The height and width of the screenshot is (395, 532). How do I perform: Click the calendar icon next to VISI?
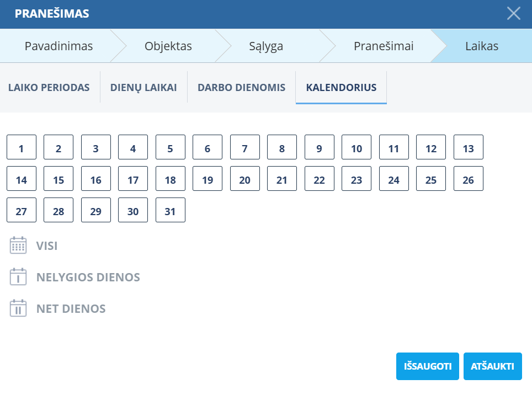(x=18, y=245)
